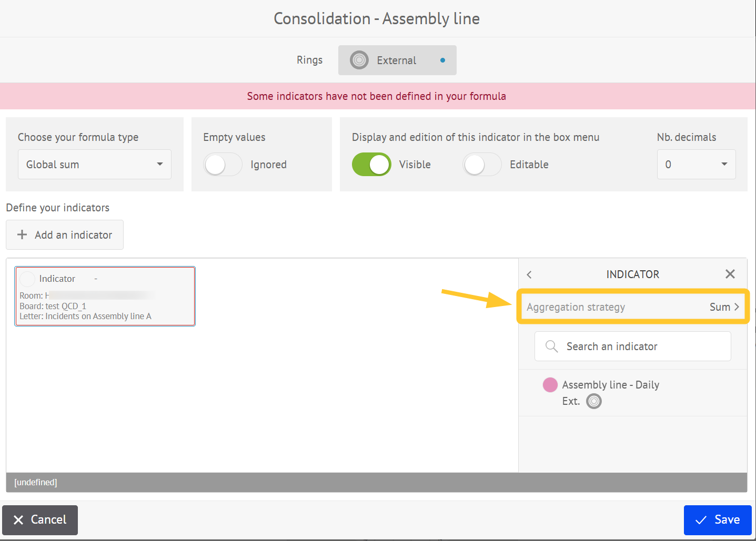The height and width of the screenshot is (541, 756).
Task: Click the magnifier icon in indicator search
Action: [551, 346]
